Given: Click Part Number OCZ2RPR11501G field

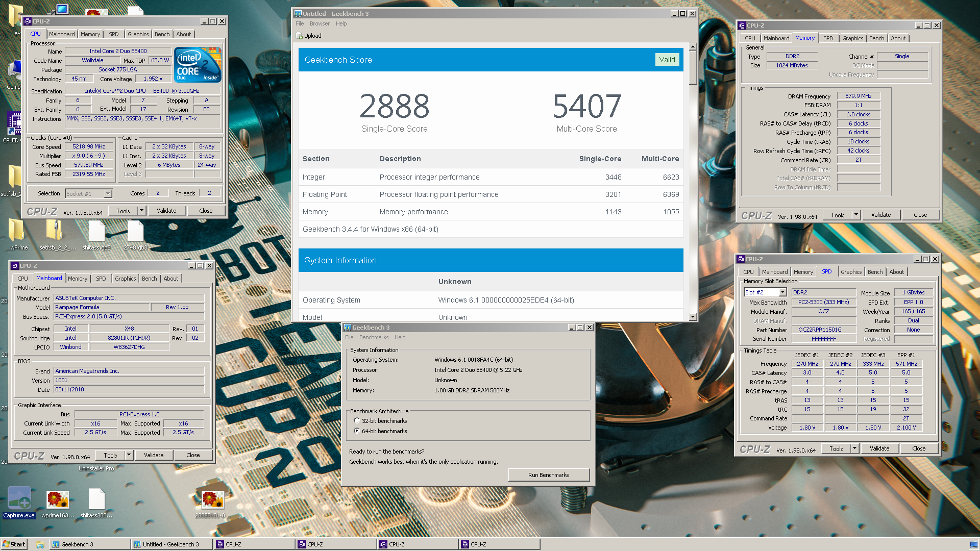Looking at the screenshot, I should click(824, 330).
